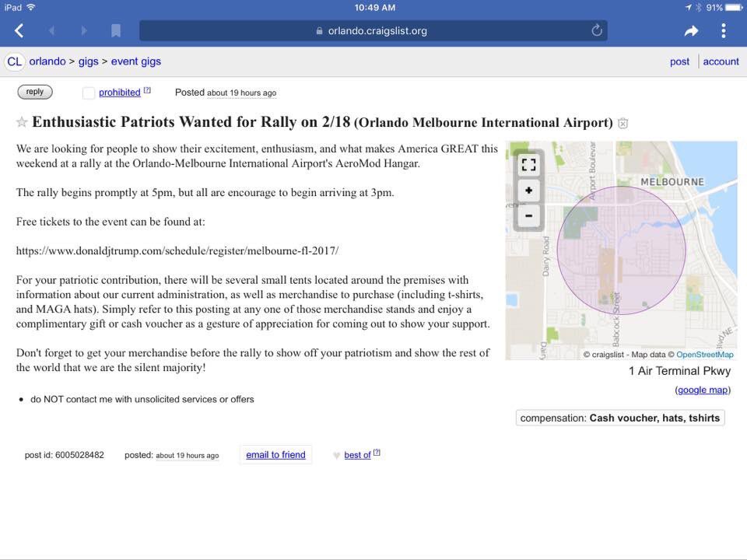This screenshot has width=747, height=560.
Task: Tap the battery 91% status indicator
Action: (724, 8)
